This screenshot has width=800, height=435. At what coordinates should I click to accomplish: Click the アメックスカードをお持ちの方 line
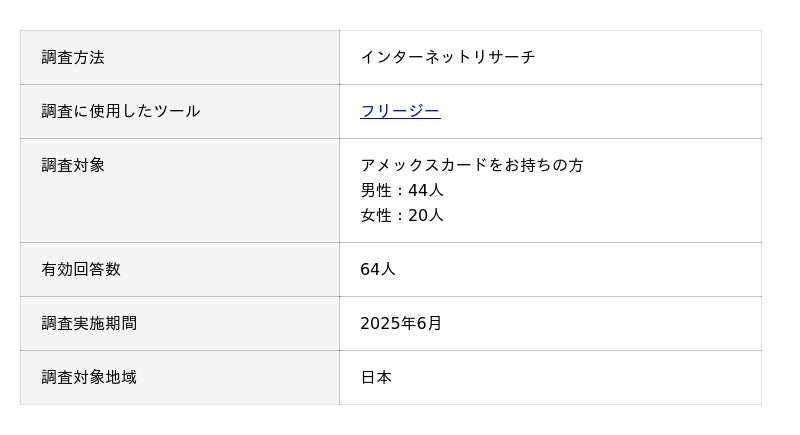point(471,165)
